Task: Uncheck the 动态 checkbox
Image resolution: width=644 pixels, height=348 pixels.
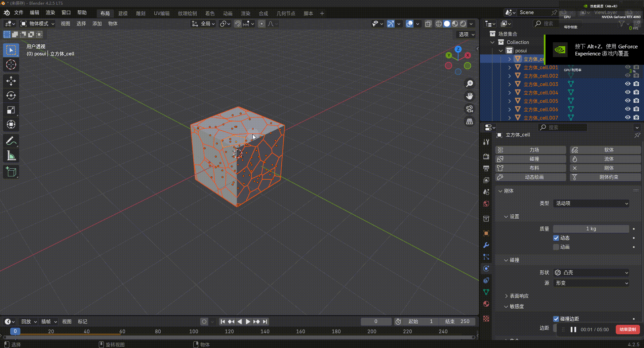Action: click(556, 238)
